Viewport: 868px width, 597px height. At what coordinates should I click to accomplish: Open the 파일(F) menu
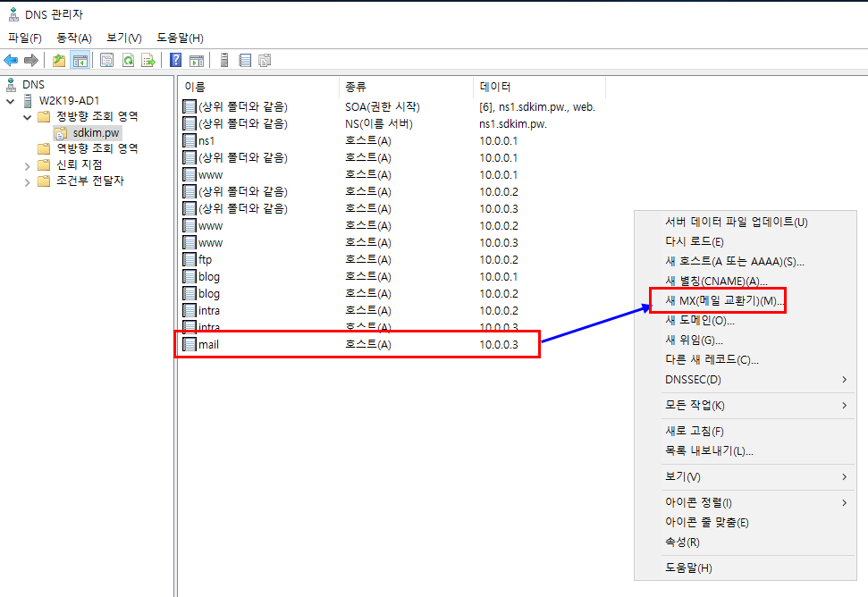coord(25,38)
